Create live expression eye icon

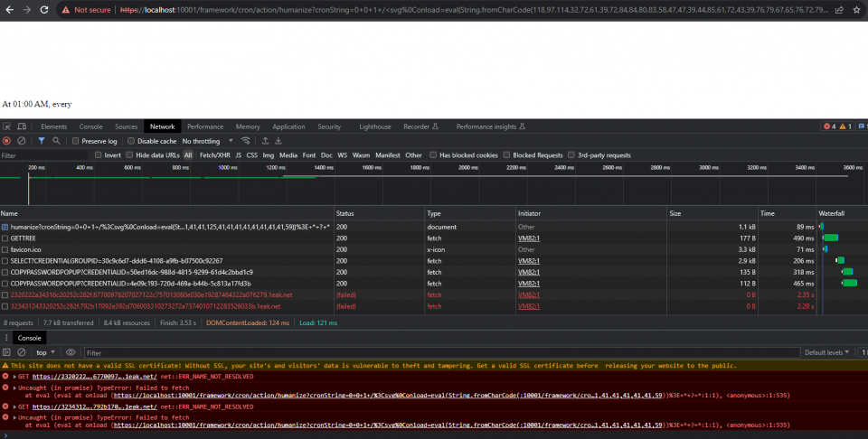pos(71,352)
